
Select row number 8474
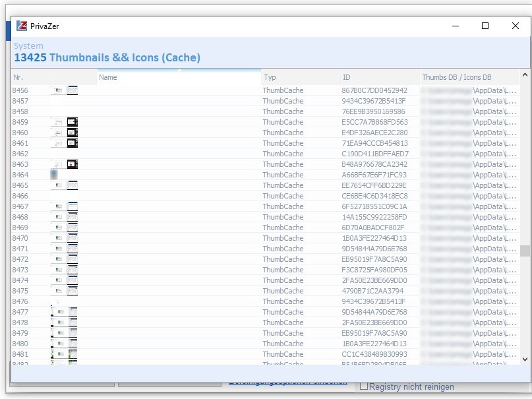20,280
